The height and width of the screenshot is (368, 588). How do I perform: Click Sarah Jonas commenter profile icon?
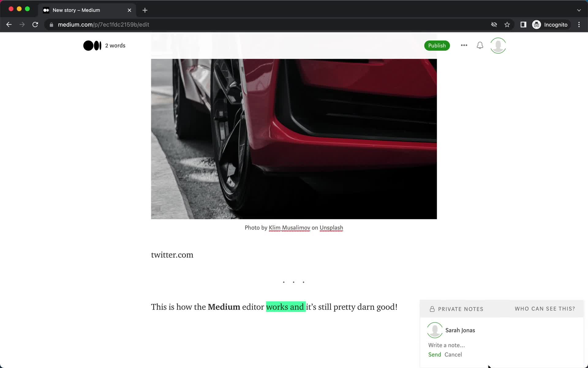click(435, 330)
